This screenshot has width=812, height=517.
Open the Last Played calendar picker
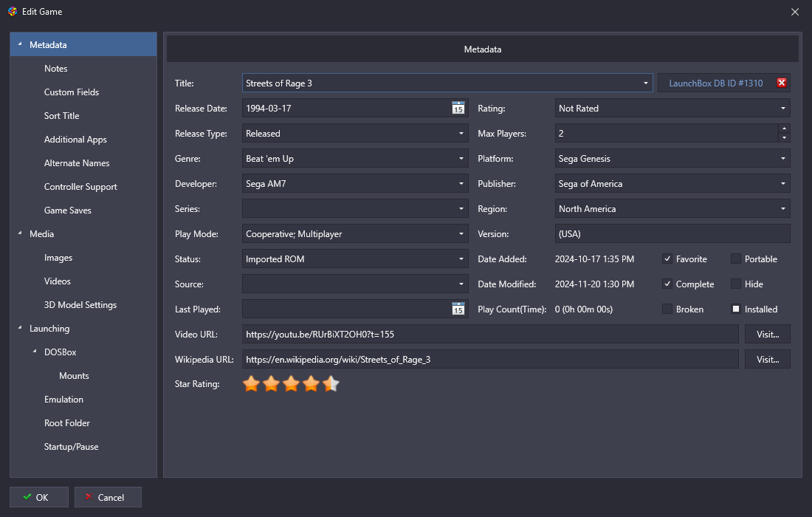[457, 309]
